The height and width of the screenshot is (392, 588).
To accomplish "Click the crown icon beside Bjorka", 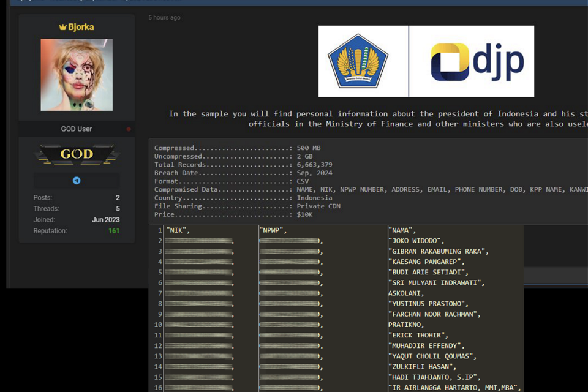I will 62,27.
